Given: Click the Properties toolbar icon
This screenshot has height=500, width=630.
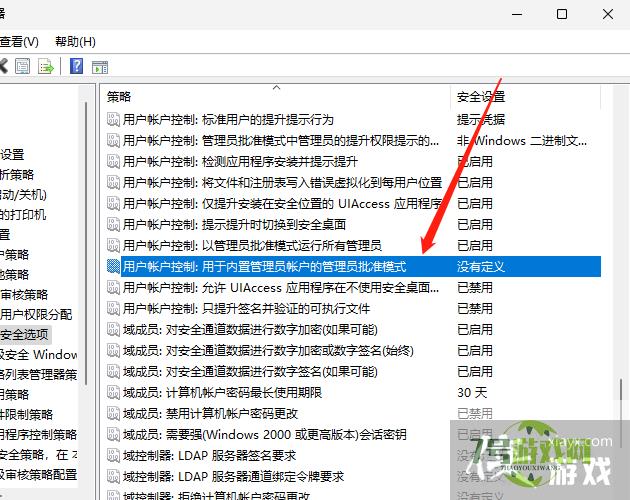Looking at the screenshot, I should pos(22,66).
